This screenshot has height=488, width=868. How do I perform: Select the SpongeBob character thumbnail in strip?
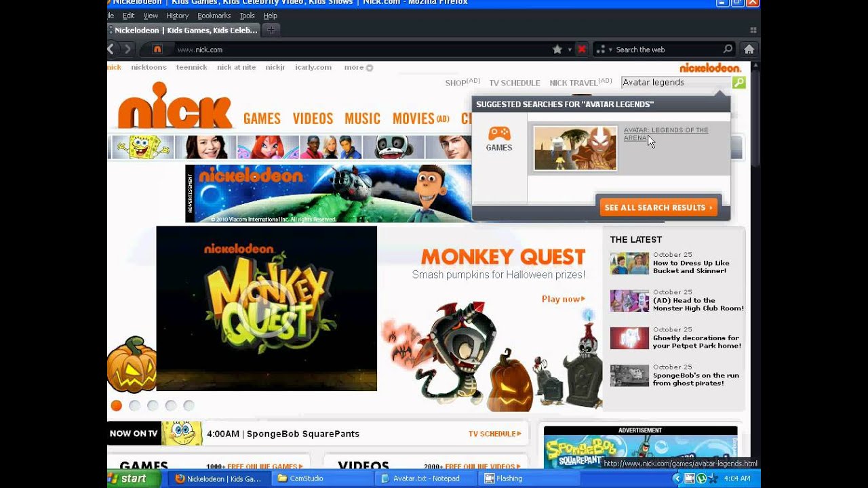tap(143, 147)
